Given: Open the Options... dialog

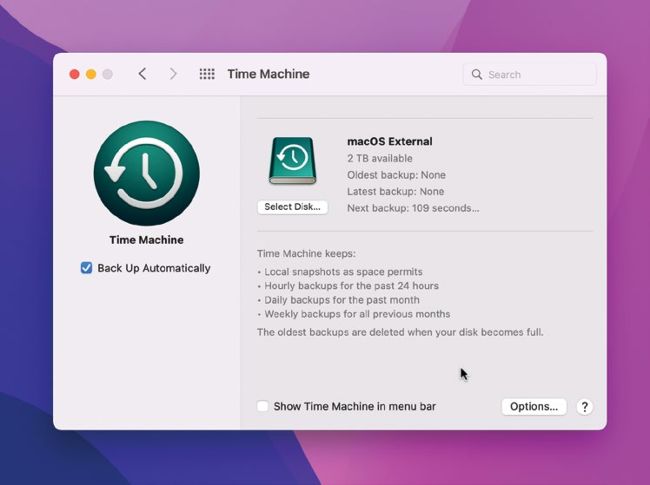Looking at the screenshot, I should (533, 407).
